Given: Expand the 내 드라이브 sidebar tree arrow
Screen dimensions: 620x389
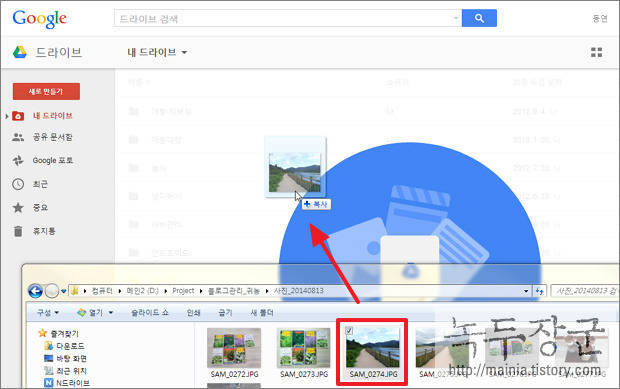Looking at the screenshot, I should click(7, 116).
